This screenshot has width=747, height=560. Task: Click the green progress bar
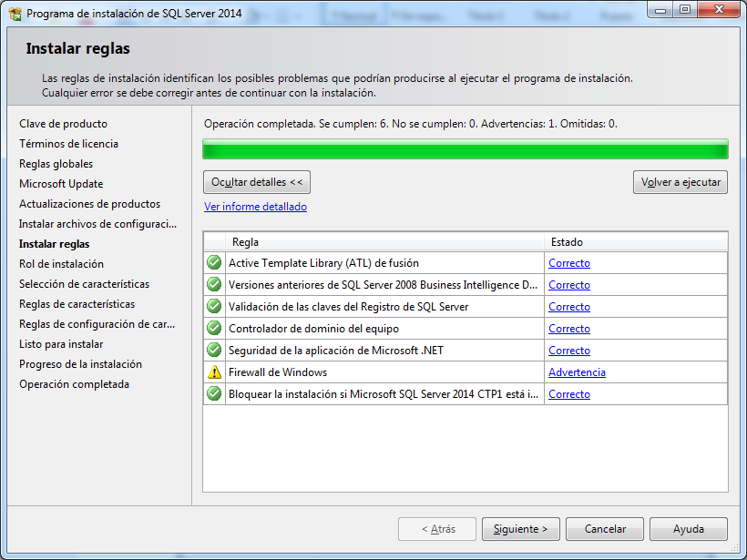pyautogui.click(x=466, y=149)
